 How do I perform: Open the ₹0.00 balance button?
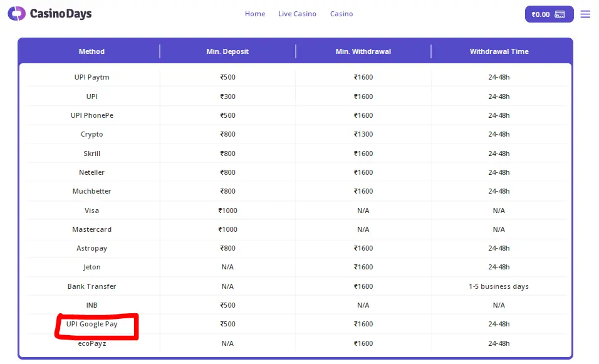point(548,14)
